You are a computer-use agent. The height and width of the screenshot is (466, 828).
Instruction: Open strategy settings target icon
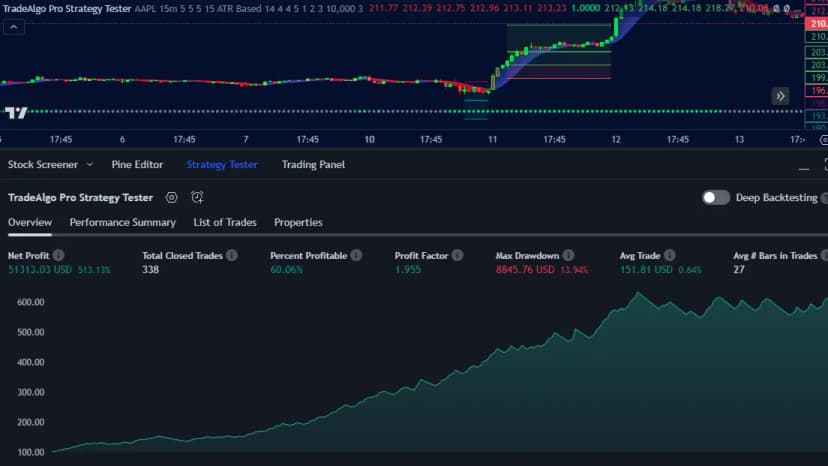(x=172, y=198)
